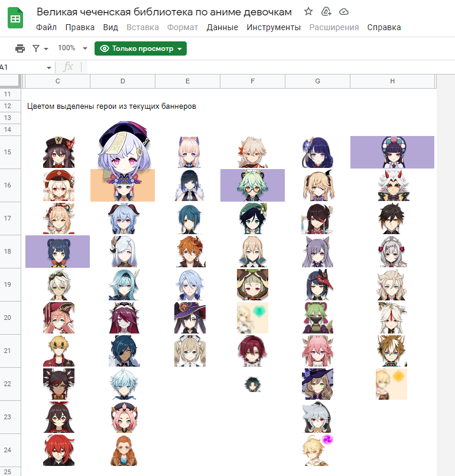Open the name box A1 dropdown arrow

[49, 67]
